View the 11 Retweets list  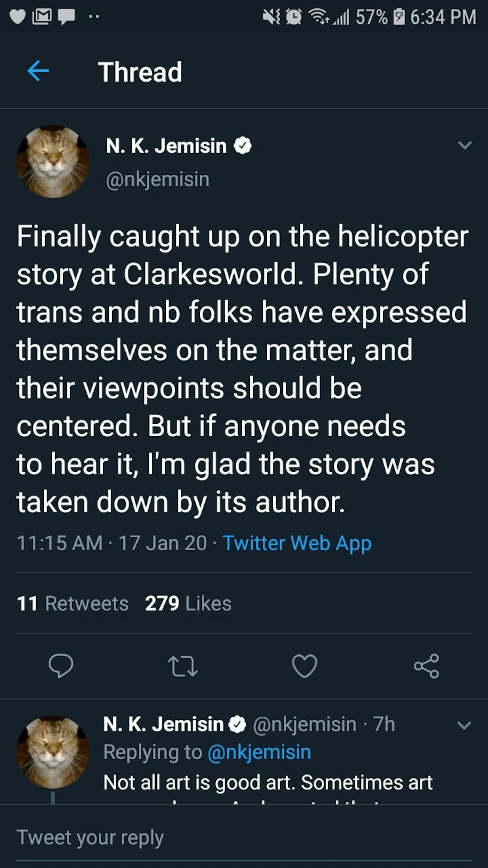coord(73,603)
